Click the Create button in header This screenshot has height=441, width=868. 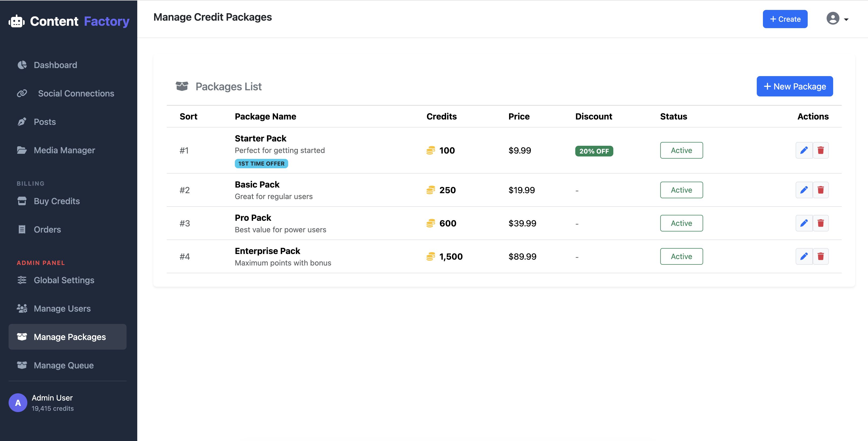[x=785, y=19]
